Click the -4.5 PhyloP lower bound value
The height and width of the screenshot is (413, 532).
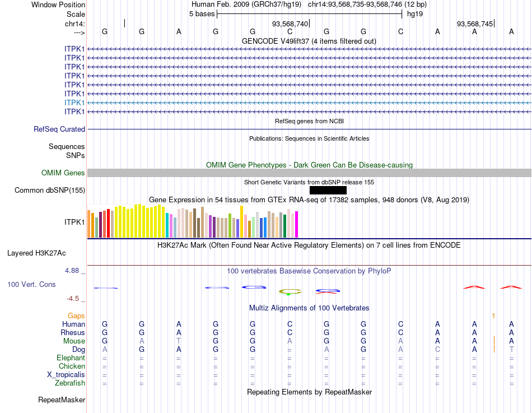click(73, 299)
